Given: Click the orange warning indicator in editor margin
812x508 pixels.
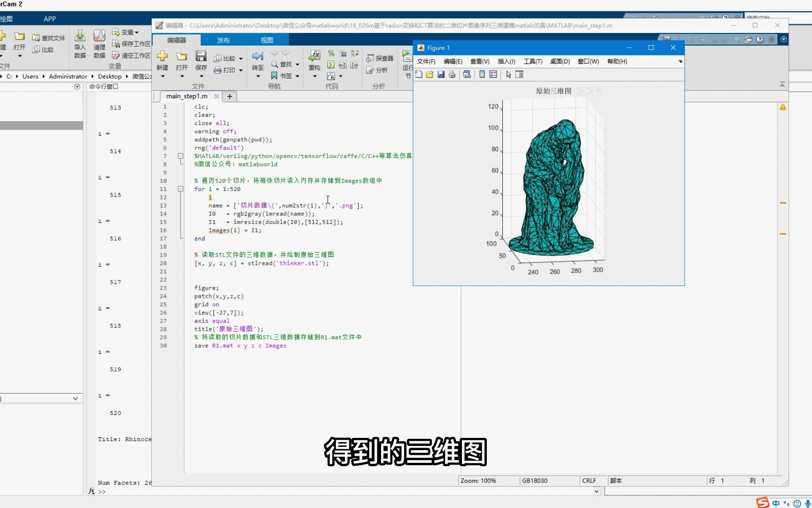Looking at the screenshot, I should [783, 107].
